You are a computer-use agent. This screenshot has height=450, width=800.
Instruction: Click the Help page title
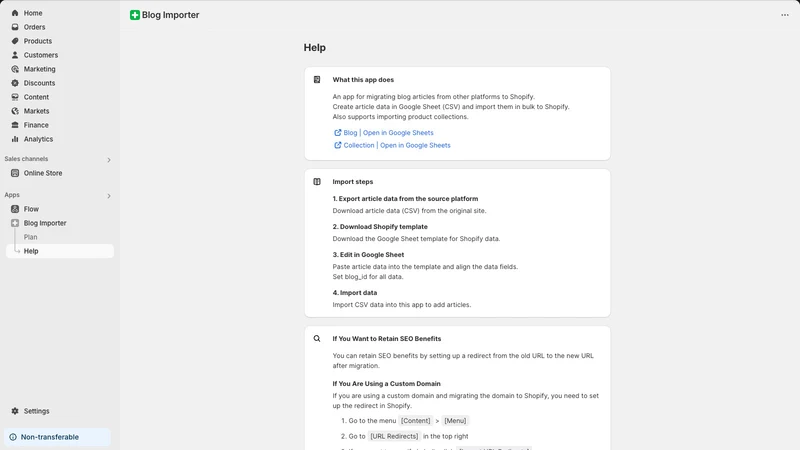click(x=314, y=47)
